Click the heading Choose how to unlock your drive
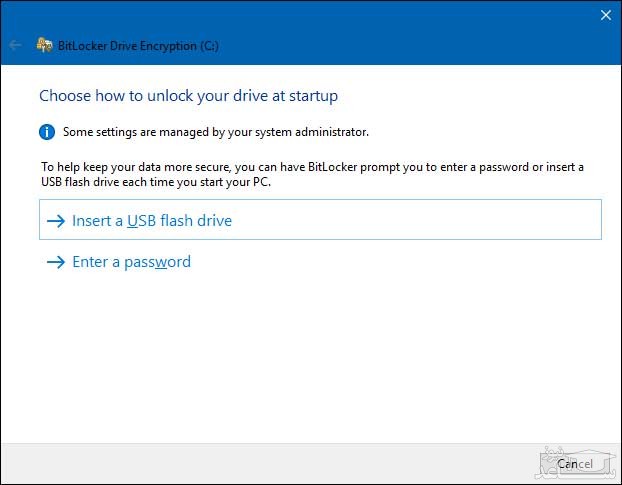This screenshot has height=485, width=622. pos(188,96)
